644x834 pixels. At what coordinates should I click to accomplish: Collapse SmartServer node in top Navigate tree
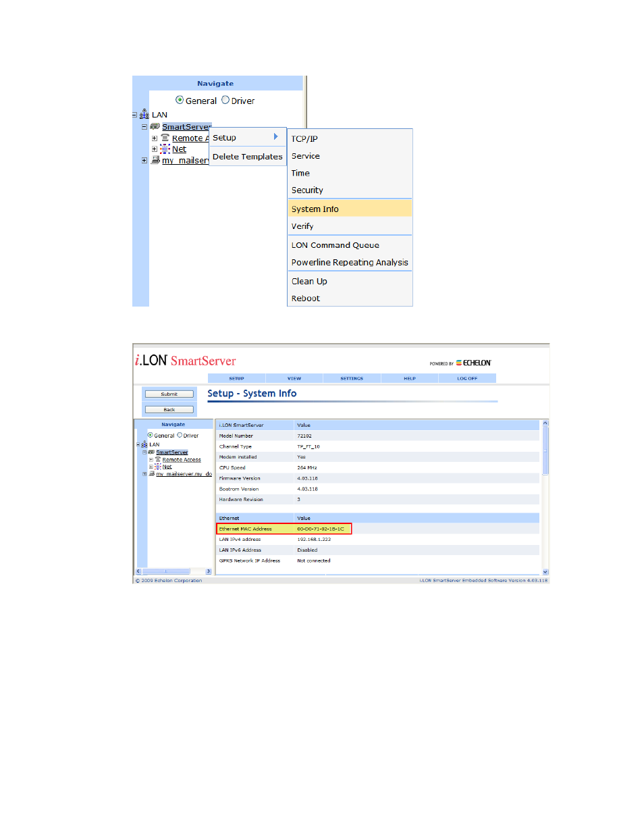(144, 126)
